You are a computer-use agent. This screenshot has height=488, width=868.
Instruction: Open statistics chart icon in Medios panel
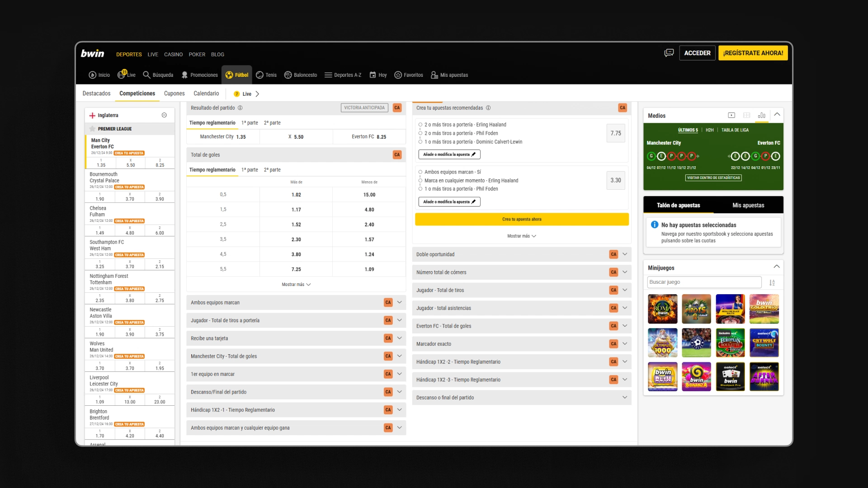point(762,116)
